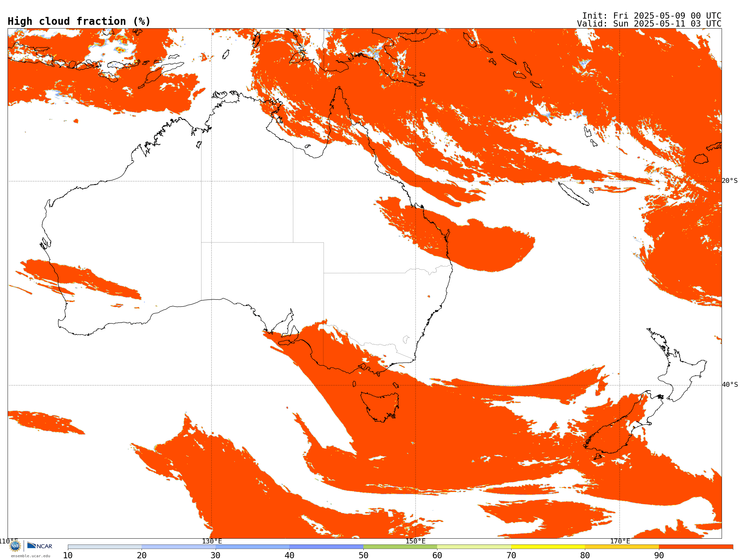744x560 pixels.
Task: Click the 80-90 gold colorbar segment
Action: (622, 547)
